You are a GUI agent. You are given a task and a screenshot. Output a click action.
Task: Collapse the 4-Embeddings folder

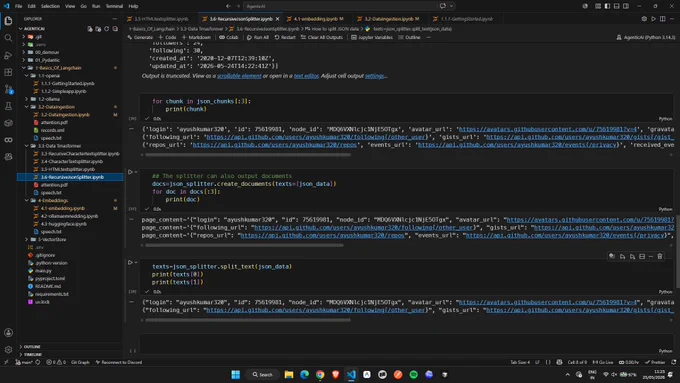26,200
